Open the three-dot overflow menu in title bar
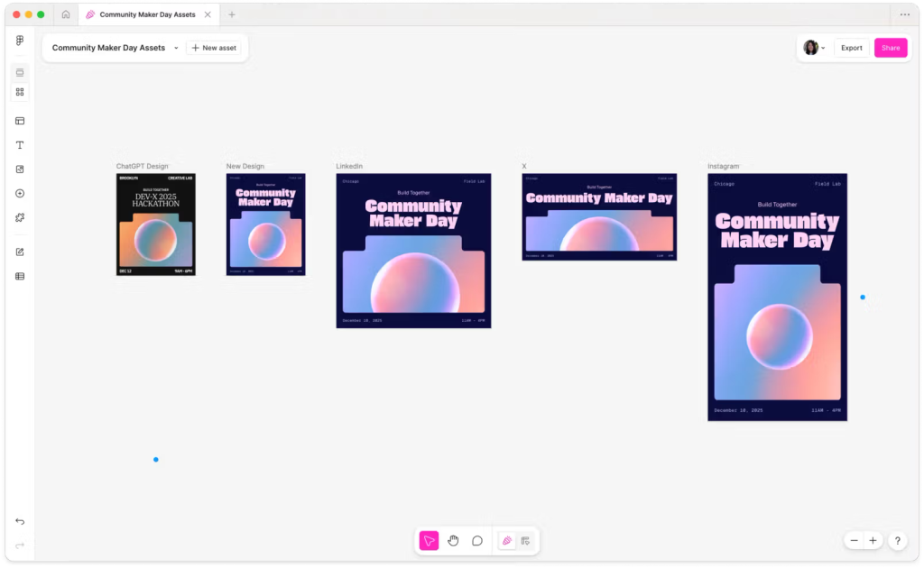The width and height of the screenshot is (924, 568). click(905, 14)
